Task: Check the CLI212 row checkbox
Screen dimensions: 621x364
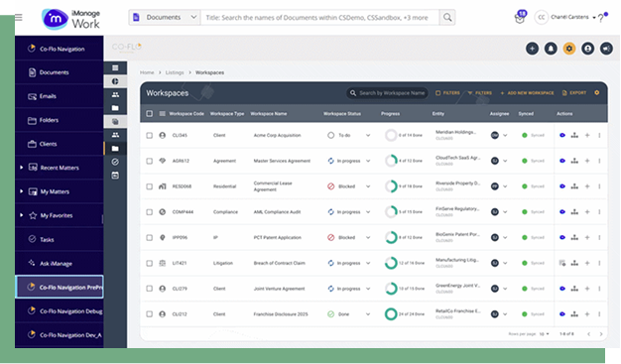Action: coord(150,314)
